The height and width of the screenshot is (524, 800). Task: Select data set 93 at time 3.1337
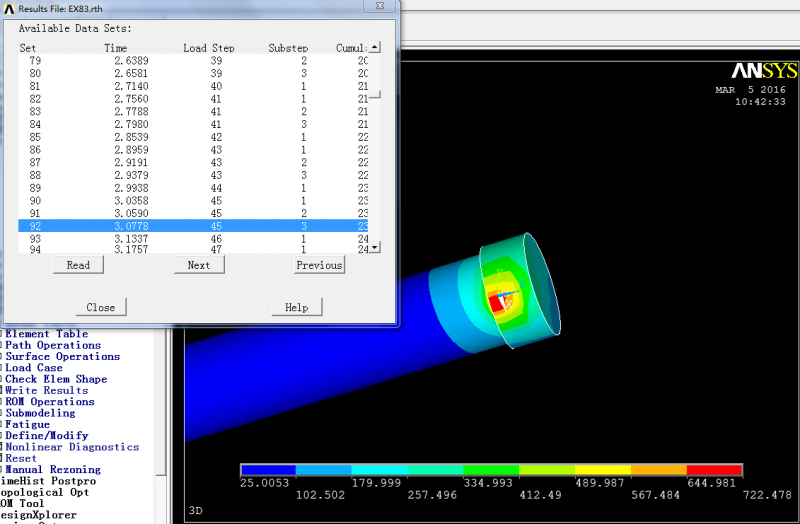tap(193, 239)
